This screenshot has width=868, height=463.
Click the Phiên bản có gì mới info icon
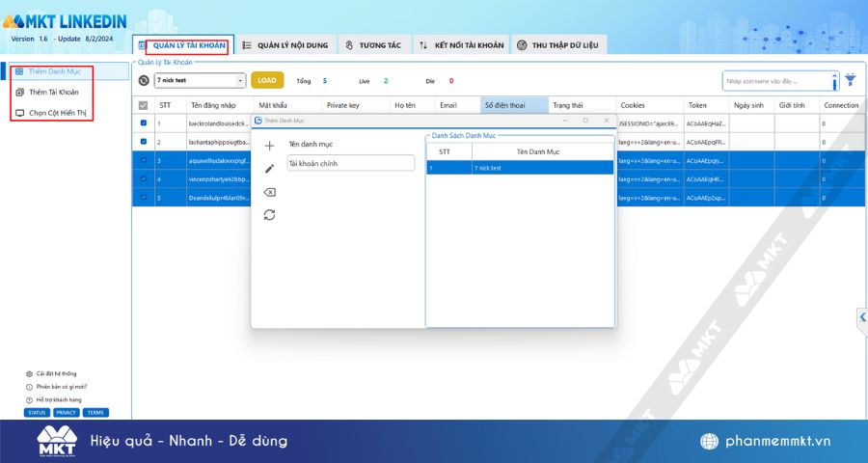(29, 387)
